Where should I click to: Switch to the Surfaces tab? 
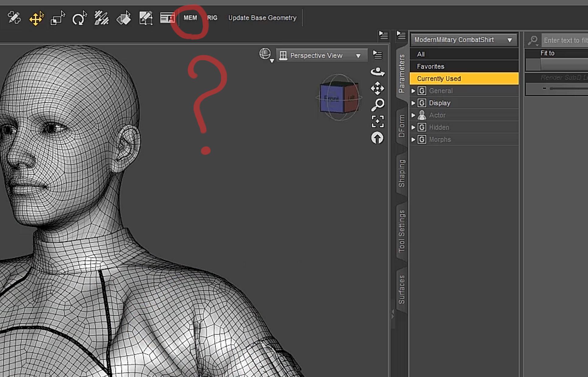[402, 289]
